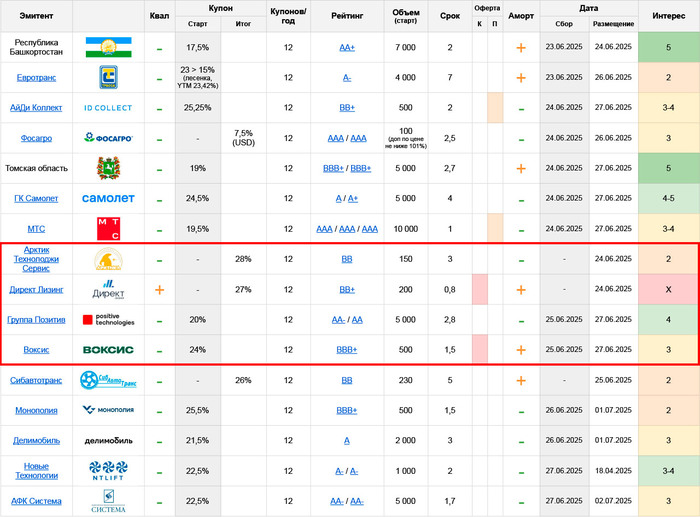Screen dimensions: 700x517
Task: Click the ФосАгро company logo
Action: pos(108,138)
